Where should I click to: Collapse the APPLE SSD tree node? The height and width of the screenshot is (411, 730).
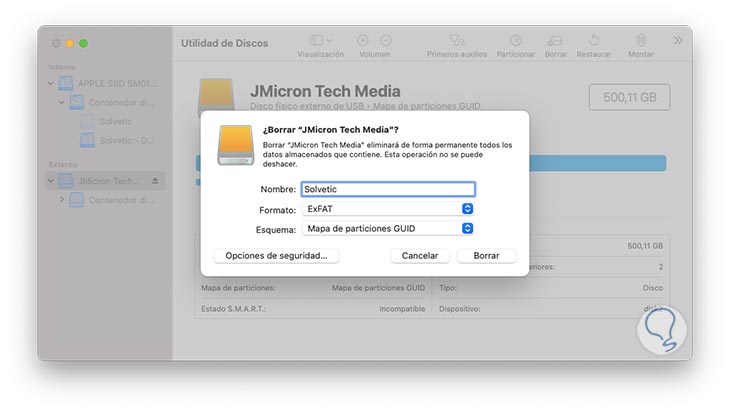[51, 83]
